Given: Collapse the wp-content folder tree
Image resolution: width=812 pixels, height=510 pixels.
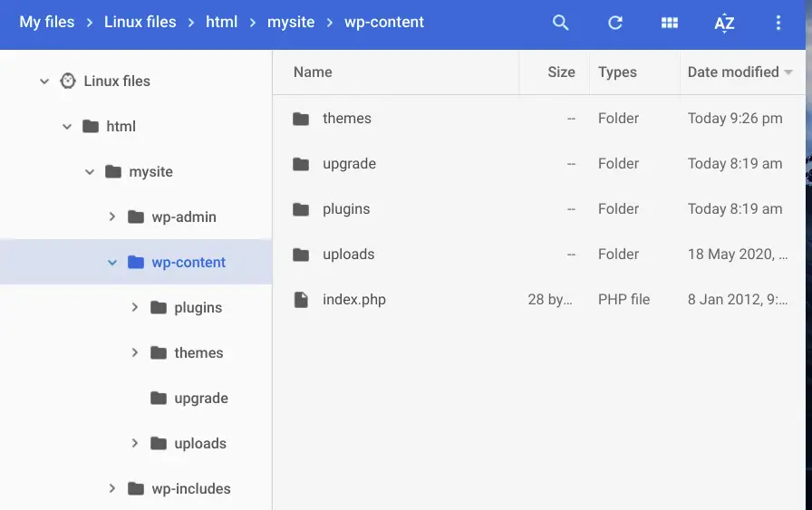Looking at the screenshot, I should tap(112, 263).
